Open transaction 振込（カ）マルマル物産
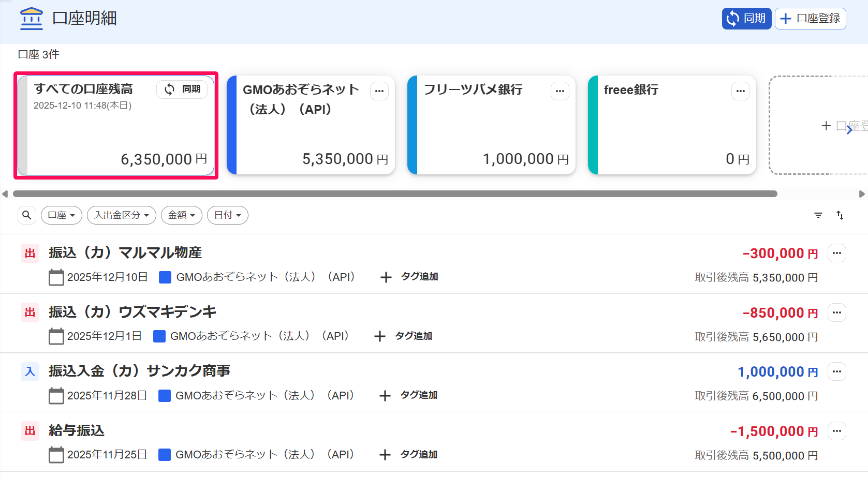The image size is (868, 477). (125, 252)
